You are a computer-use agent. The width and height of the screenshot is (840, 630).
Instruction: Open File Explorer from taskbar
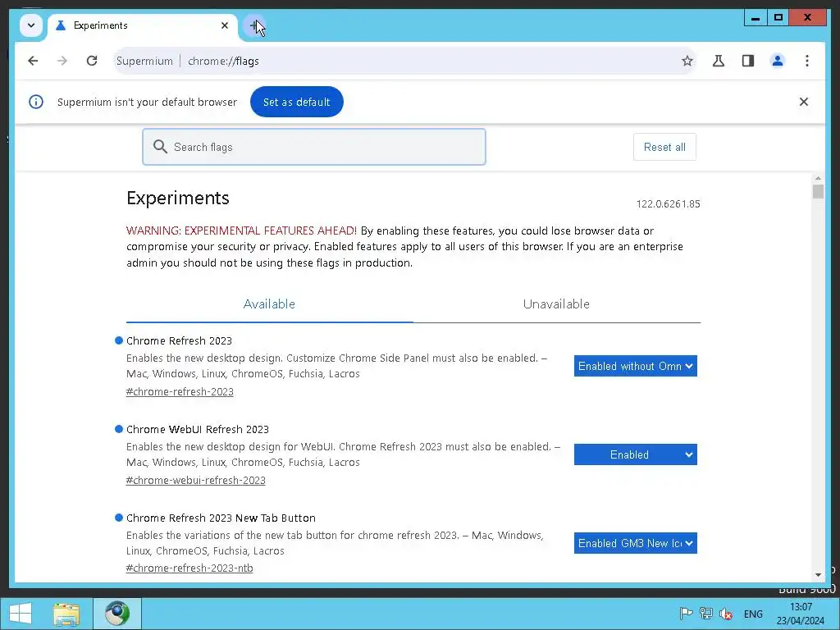[66, 614]
